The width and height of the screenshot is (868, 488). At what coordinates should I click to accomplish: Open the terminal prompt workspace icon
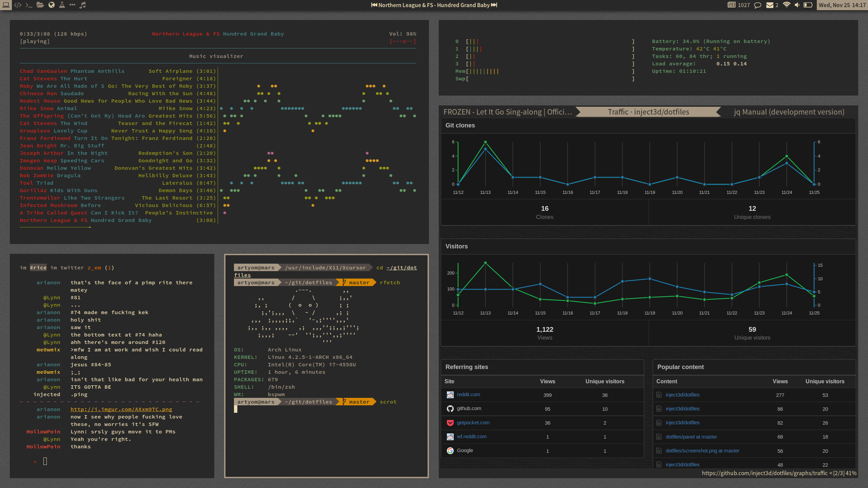(x=29, y=5)
